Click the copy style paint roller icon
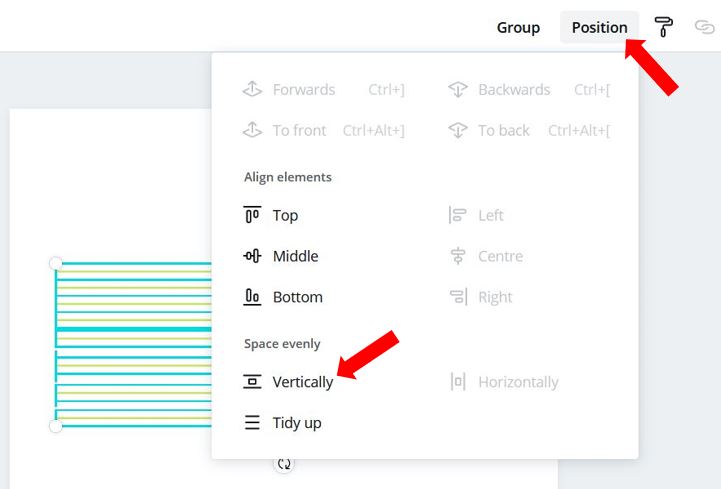721x489 pixels. point(663,27)
